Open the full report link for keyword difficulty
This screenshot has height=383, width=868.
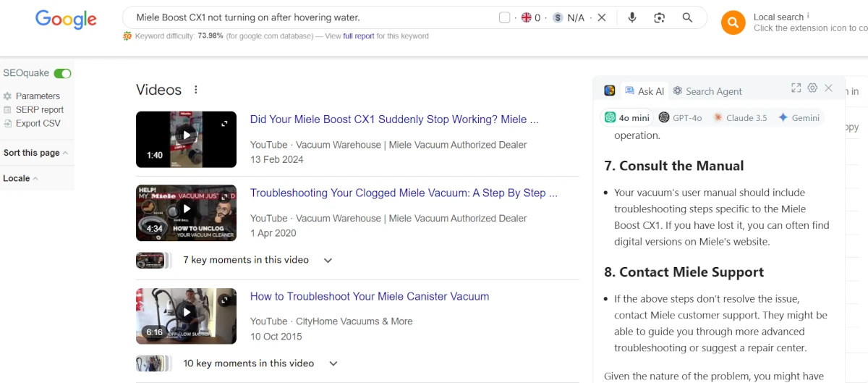point(359,36)
